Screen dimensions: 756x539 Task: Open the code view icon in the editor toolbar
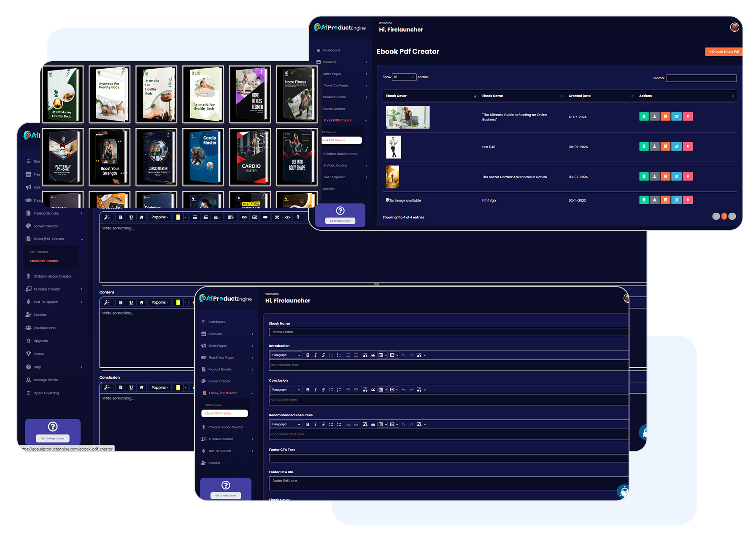click(288, 217)
